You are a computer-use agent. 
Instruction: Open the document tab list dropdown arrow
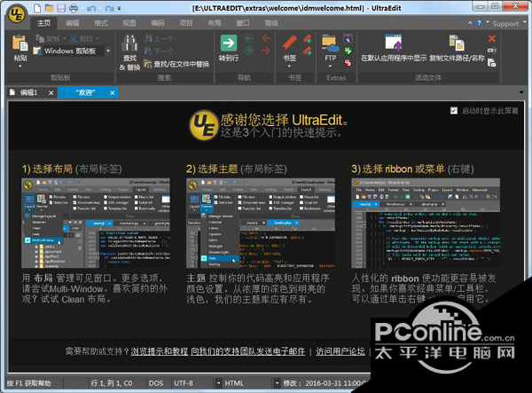(x=521, y=92)
